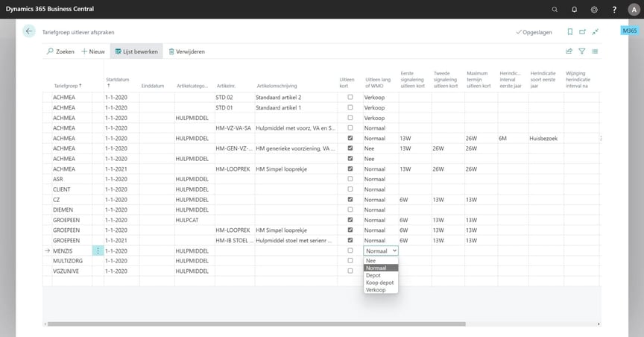Select Koop depot in the dropdown list
Screen dimensions: 644x337
[381, 283]
